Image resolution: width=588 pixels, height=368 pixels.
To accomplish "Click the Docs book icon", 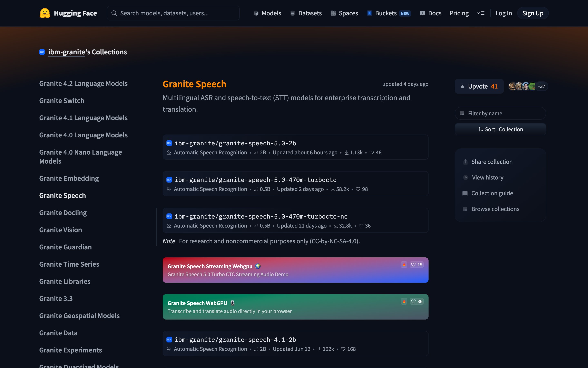I will click(423, 13).
